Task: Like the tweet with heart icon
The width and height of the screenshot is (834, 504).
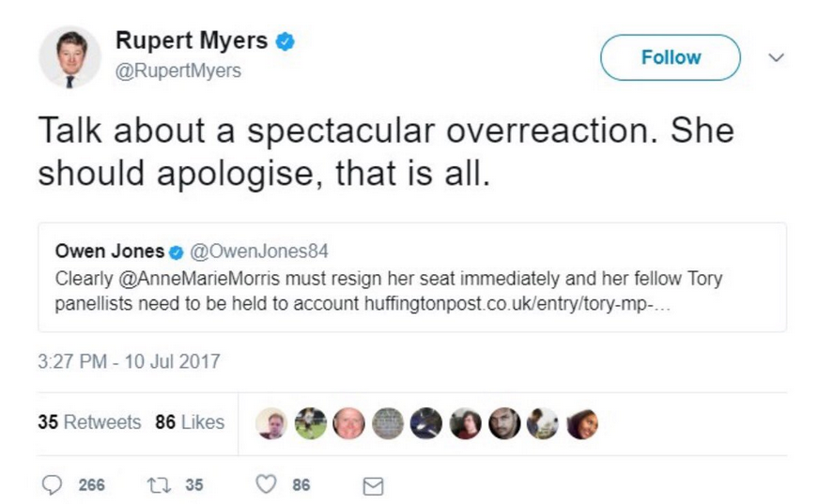Action: pyautogui.click(x=267, y=485)
